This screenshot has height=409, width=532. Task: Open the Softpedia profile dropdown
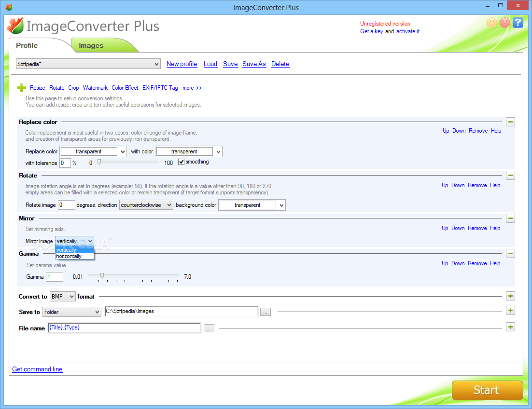[88, 64]
